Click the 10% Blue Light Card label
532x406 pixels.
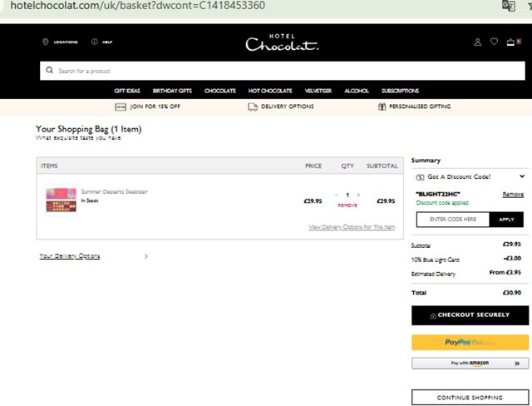(436, 260)
